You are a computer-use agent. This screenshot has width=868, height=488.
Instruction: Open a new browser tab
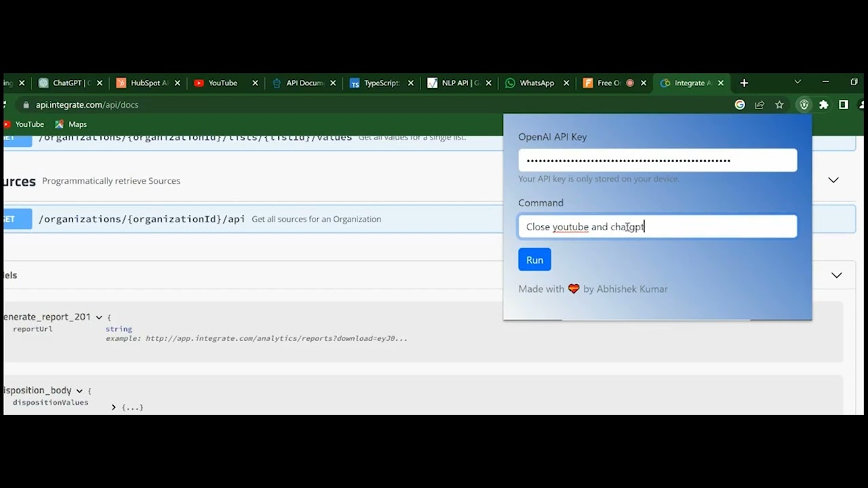744,83
